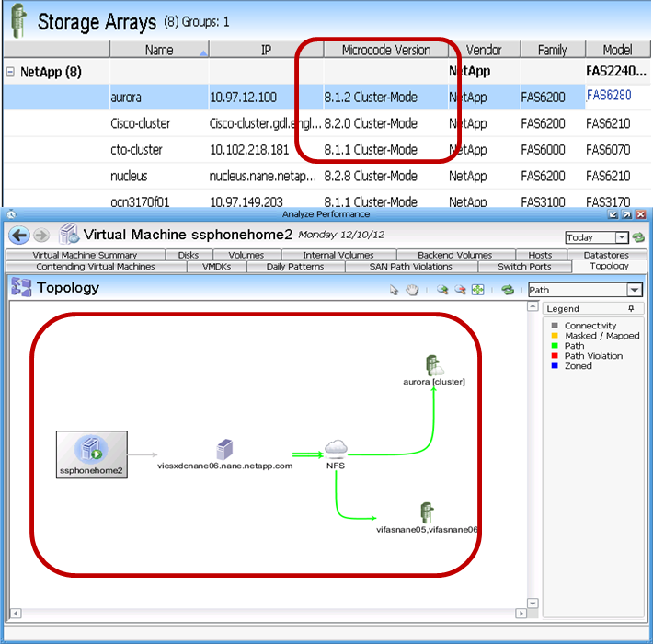Open the Switch Ports tab
The height and width of the screenshot is (644, 653).
coord(525,267)
